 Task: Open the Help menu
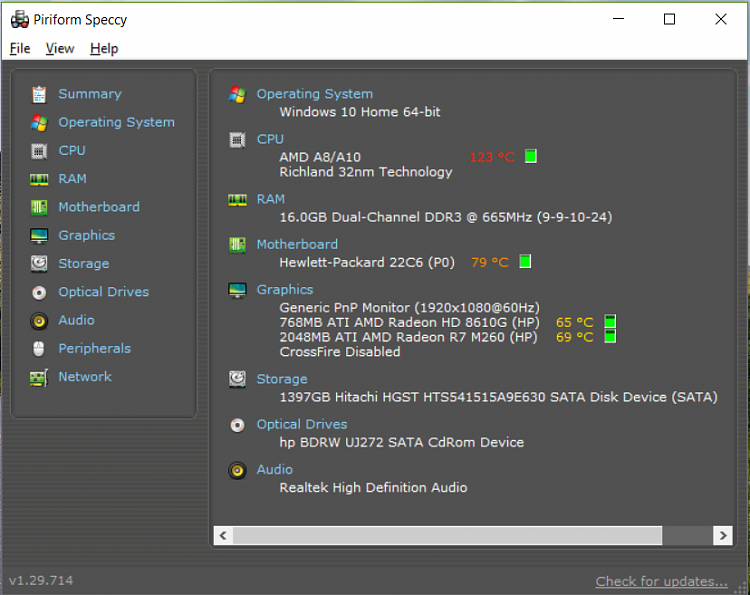(x=104, y=49)
